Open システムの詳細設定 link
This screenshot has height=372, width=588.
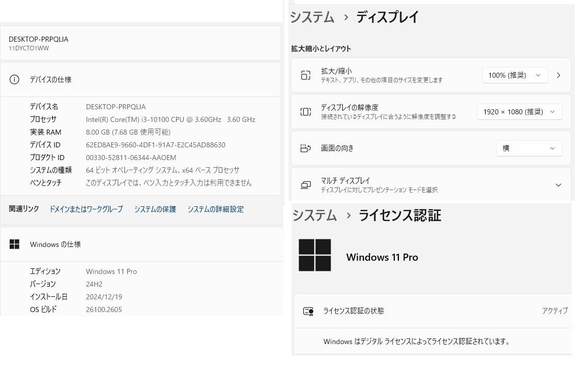(216, 209)
